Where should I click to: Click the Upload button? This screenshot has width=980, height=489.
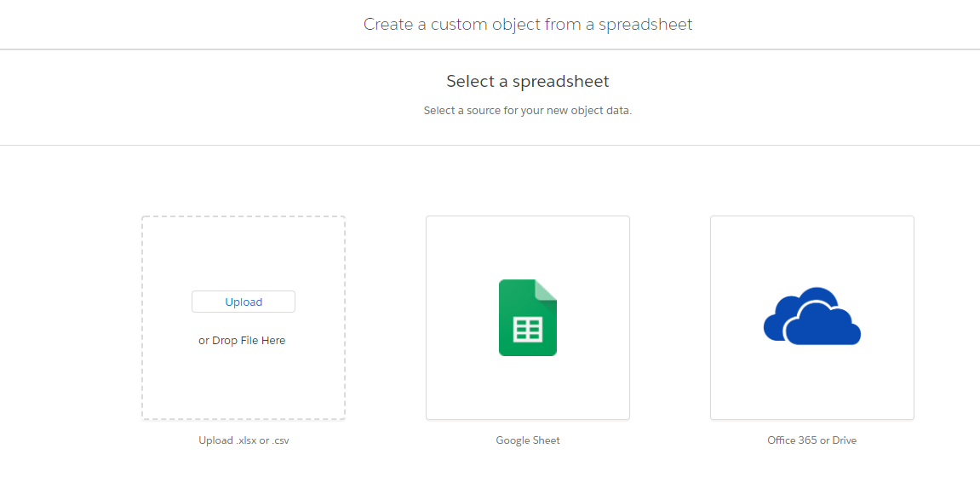(244, 302)
